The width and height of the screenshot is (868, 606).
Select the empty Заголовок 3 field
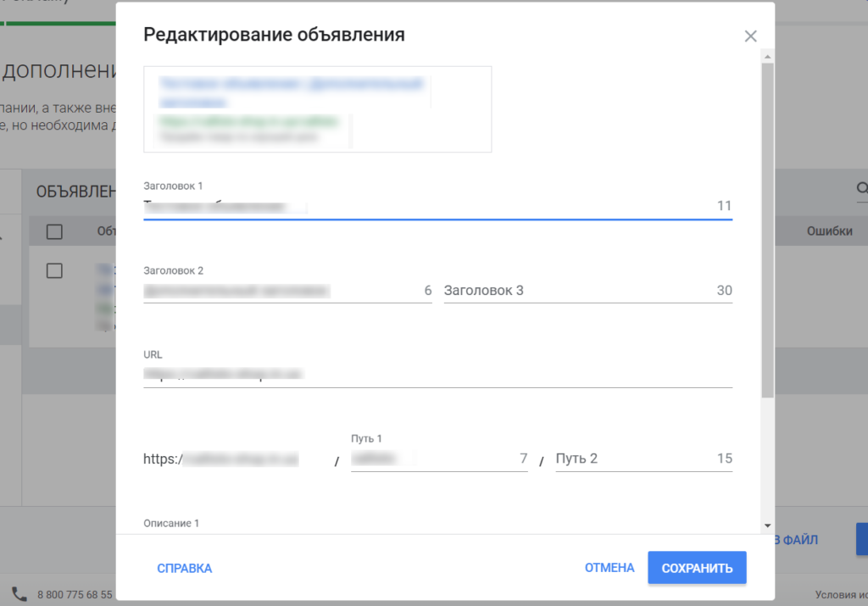point(576,291)
